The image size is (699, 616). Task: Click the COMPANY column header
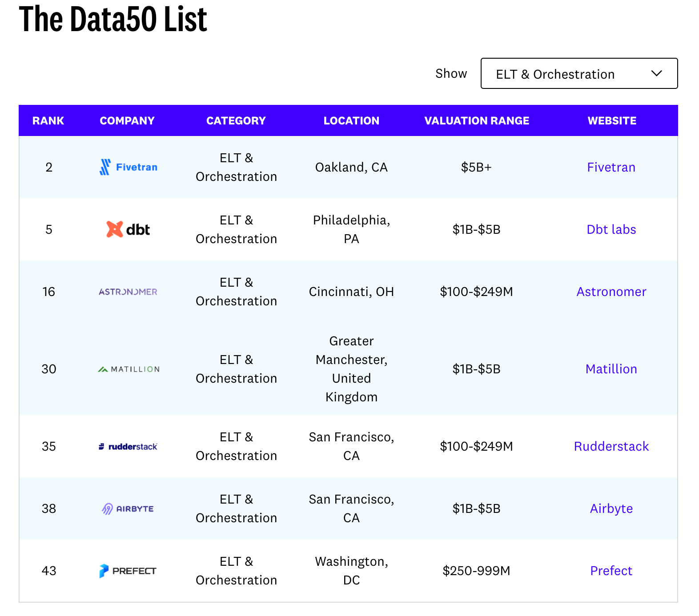127,120
